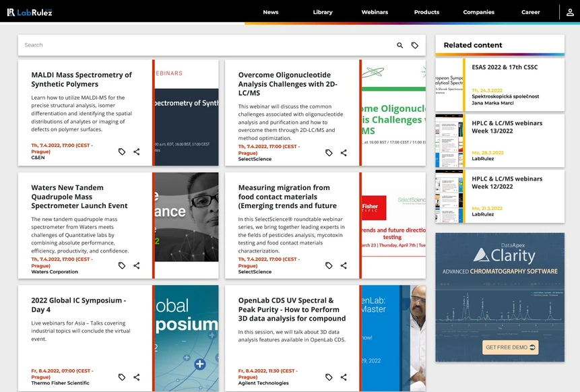Share the 2022 Global IC Symposium card
This screenshot has width=580, height=392.
[x=137, y=377]
